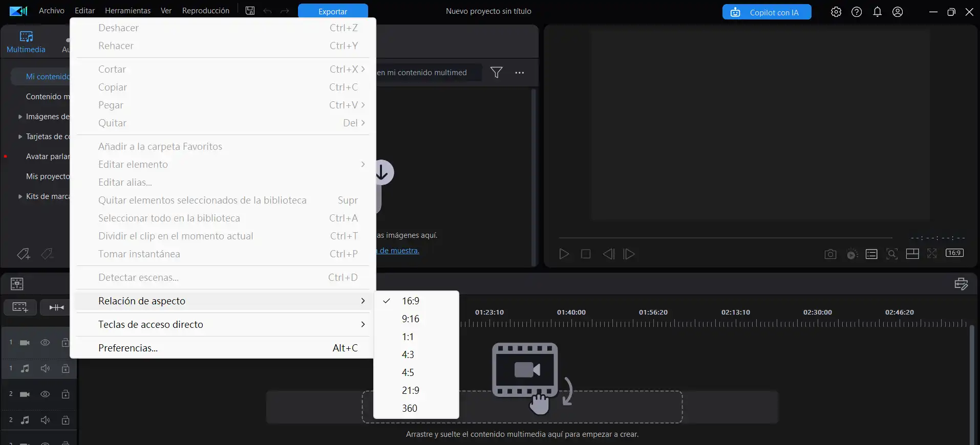This screenshot has height=445, width=980.
Task: Open Preferencias... menu entry
Action: tap(128, 348)
